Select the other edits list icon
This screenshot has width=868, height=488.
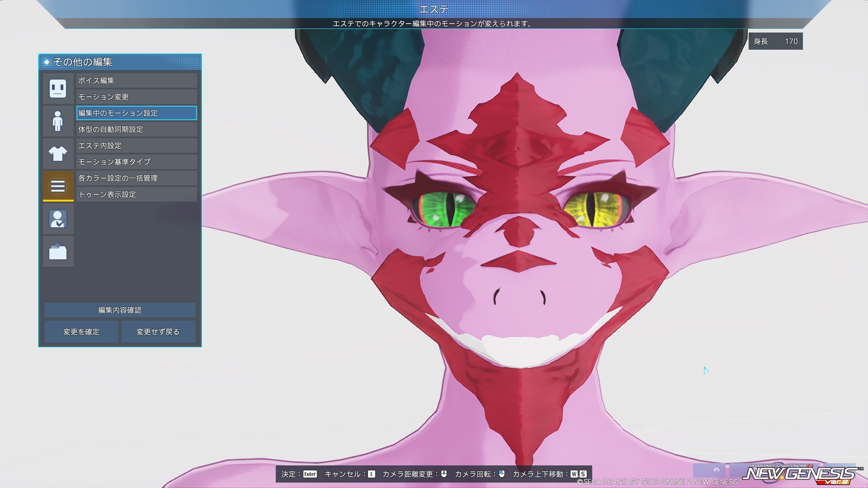(58, 186)
